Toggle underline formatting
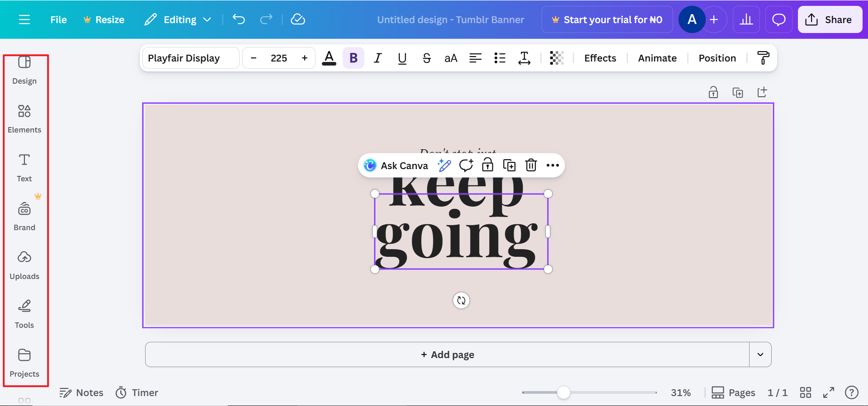Image resolution: width=868 pixels, height=406 pixels. coord(402,58)
